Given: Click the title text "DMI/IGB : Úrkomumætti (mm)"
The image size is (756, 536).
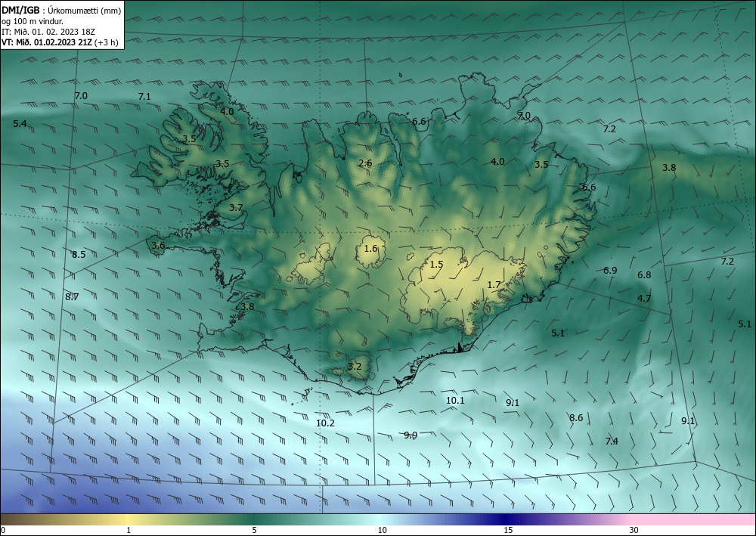Looking at the screenshot, I should (61, 10).
